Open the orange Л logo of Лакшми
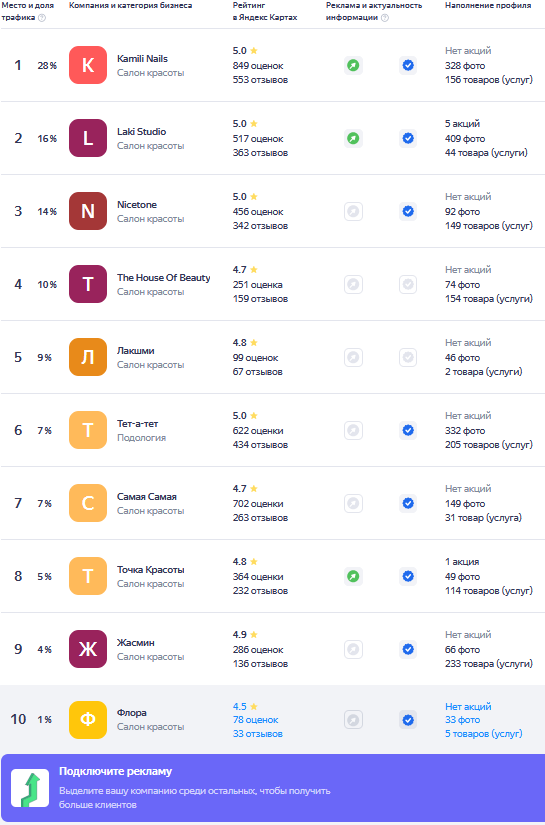The image size is (545, 825). [88, 357]
